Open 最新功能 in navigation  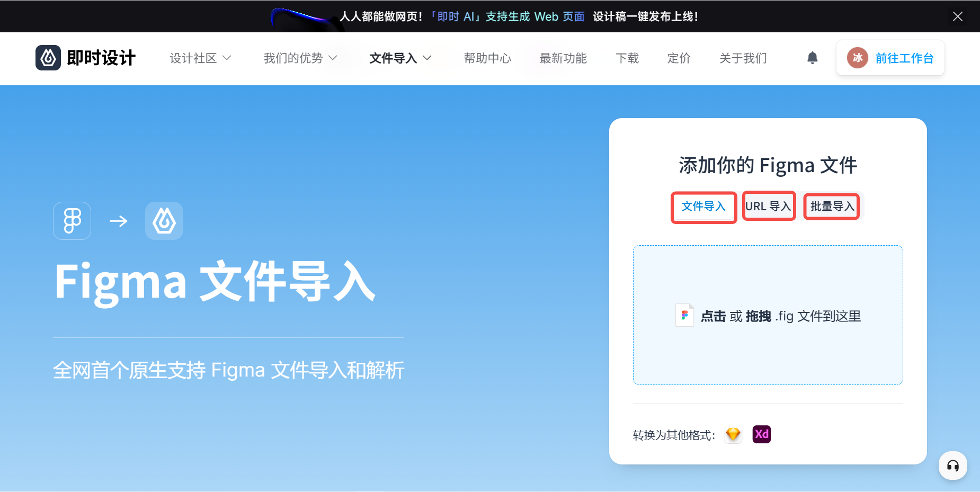click(563, 58)
